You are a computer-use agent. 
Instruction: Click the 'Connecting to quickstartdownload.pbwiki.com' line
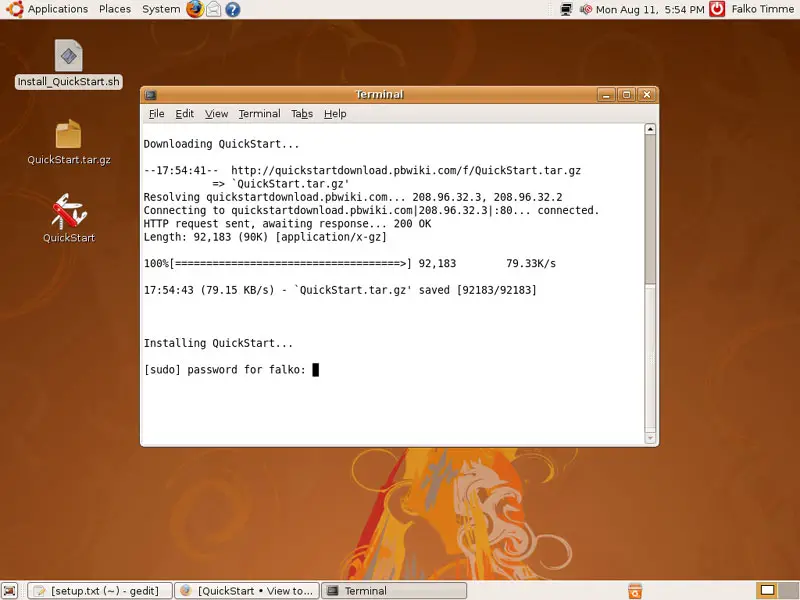click(371, 210)
